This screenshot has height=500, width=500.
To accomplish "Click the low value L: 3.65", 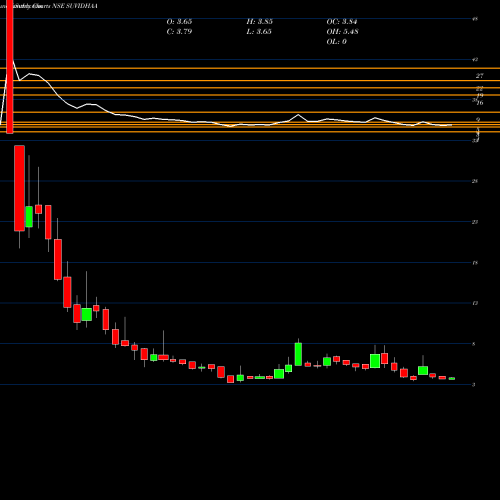I will point(259,32).
